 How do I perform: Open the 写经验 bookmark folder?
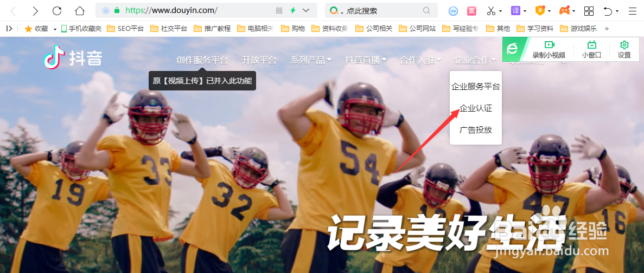[461, 28]
